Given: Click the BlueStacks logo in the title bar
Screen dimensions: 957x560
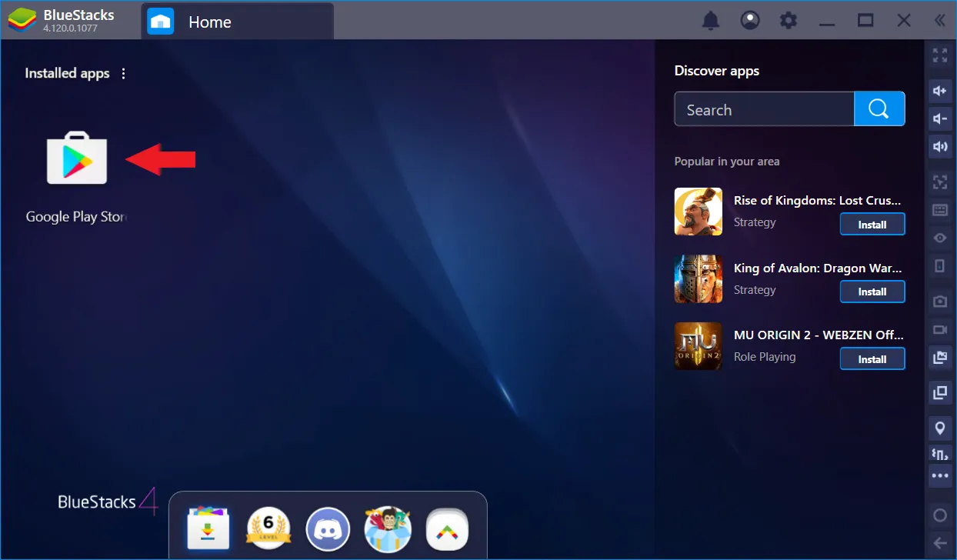Looking at the screenshot, I should pyautogui.click(x=23, y=21).
